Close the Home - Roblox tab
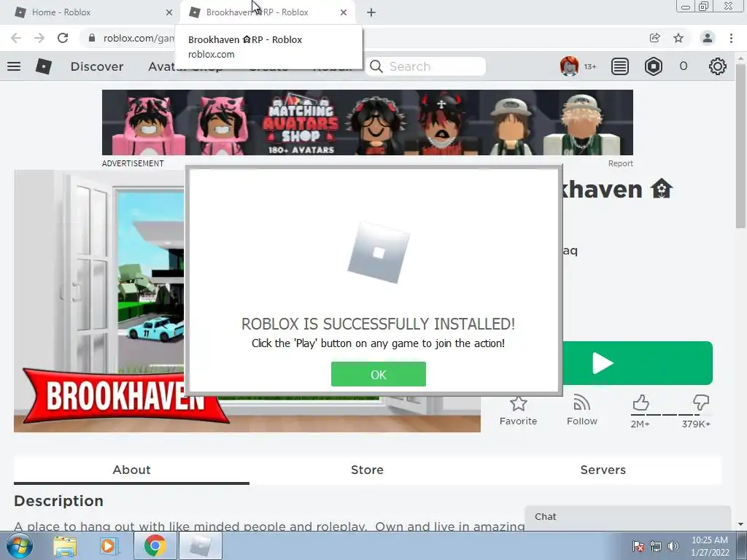The width and height of the screenshot is (747, 560). 169,12
